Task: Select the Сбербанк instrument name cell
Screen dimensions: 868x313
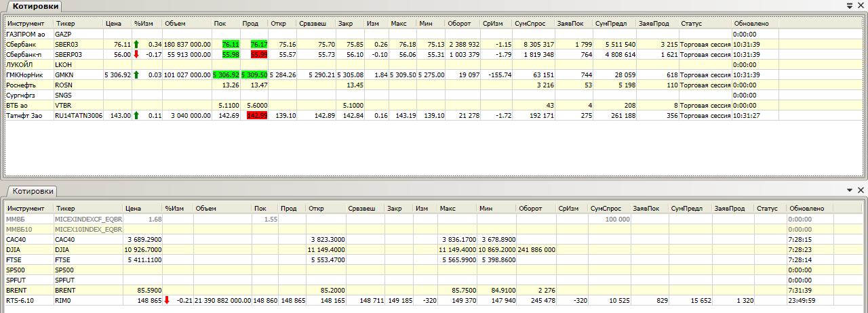Action: 29,44
